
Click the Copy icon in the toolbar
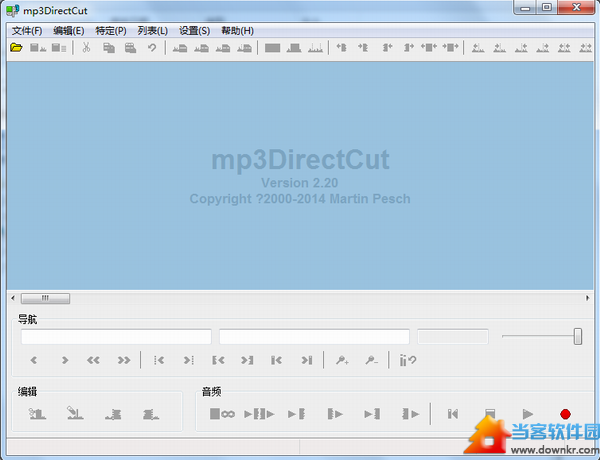point(109,47)
